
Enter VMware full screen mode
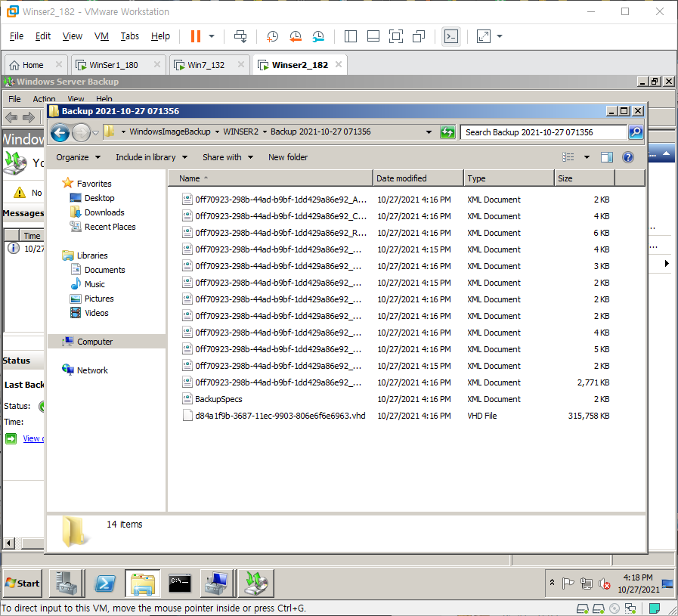(x=395, y=36)
